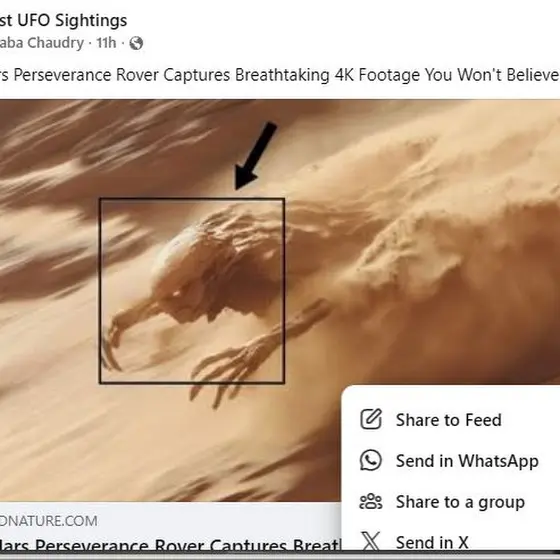Click the public globe privacy icon

(136, 43)
